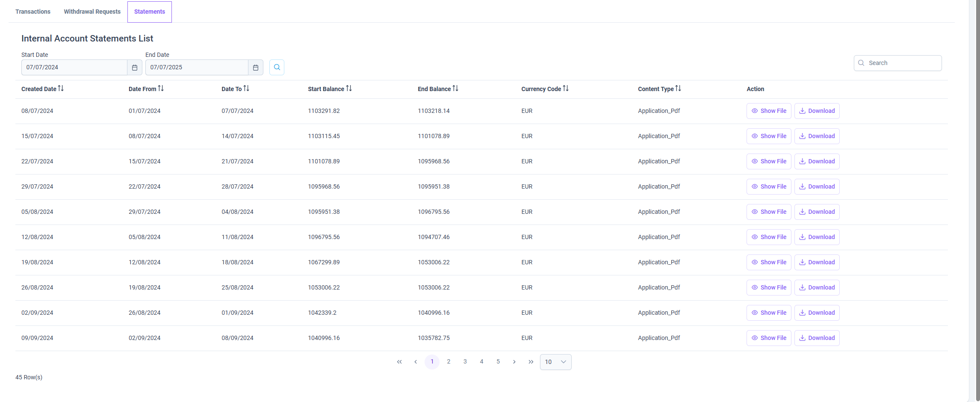Switch to the Transactions tab
980x402 pixels.
33,12
